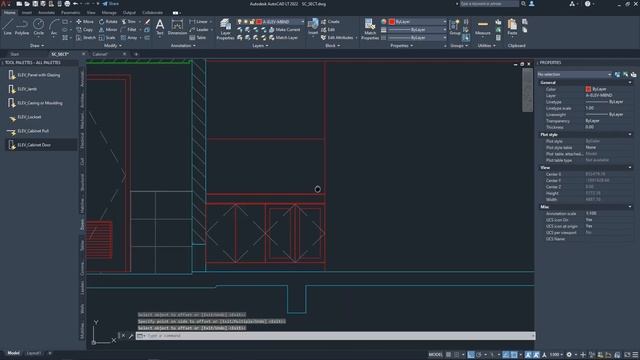Open the object color ByLayer dropdown
Image resolution: width=640 pixels, height=360 pixels.
pos(418,22)
